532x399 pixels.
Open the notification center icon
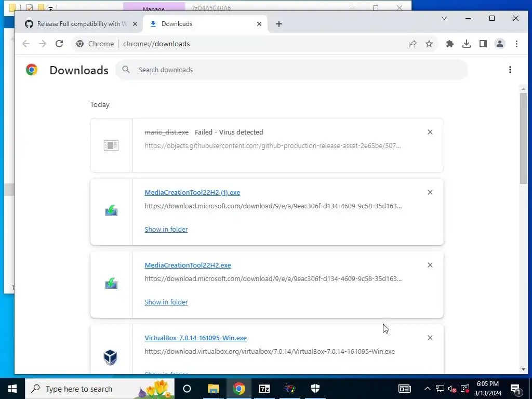(x=515, y=389)
